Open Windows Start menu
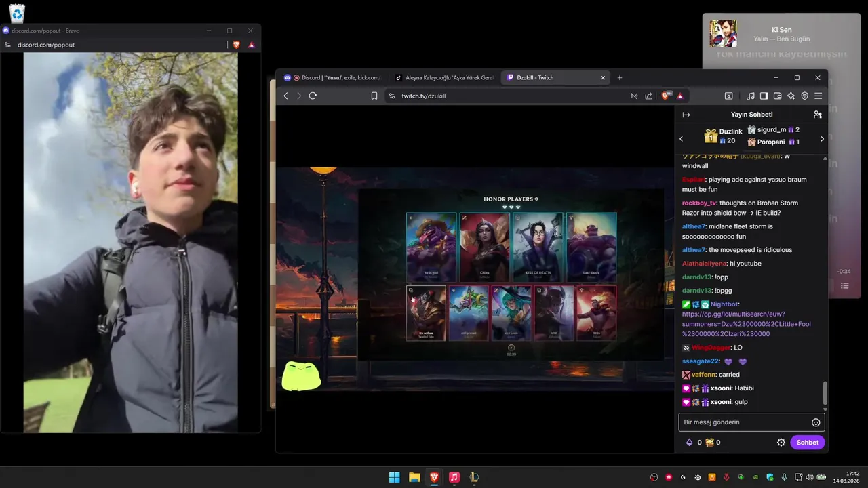The height and width of the screenshot is (488, 868). 394,477
